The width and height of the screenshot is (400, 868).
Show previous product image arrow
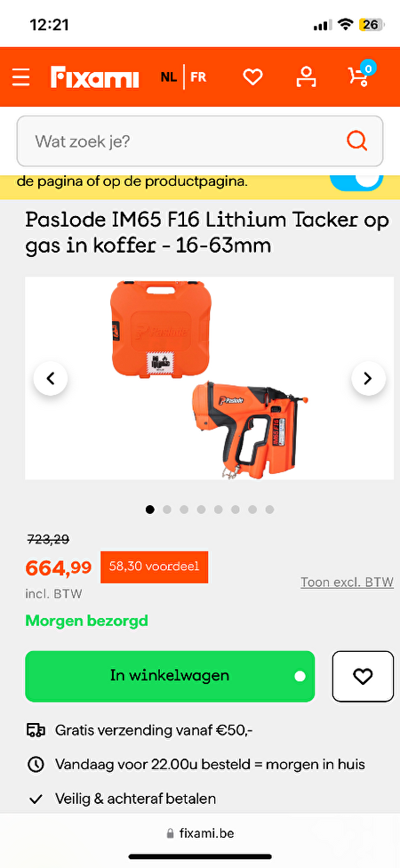coord(51,378)
